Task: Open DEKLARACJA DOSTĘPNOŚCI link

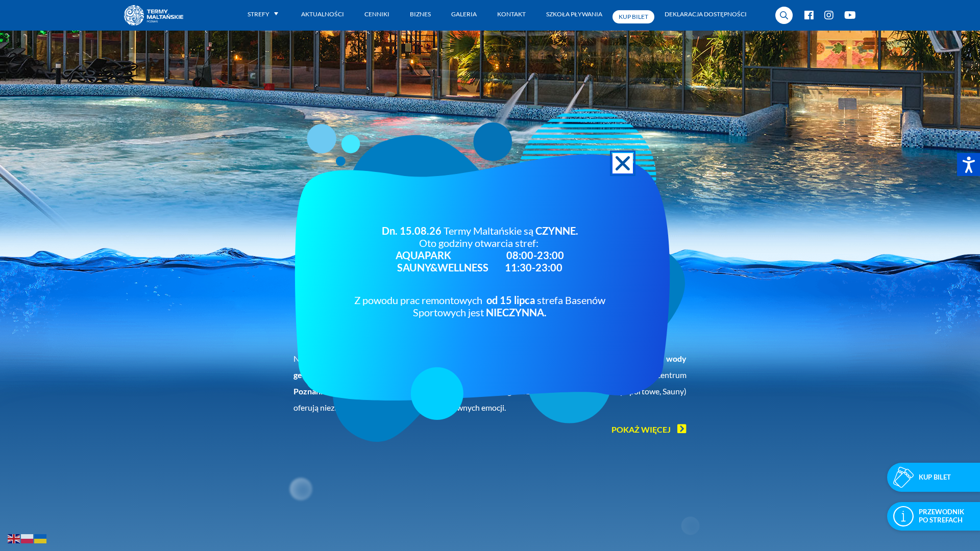Action: [705, 14]
